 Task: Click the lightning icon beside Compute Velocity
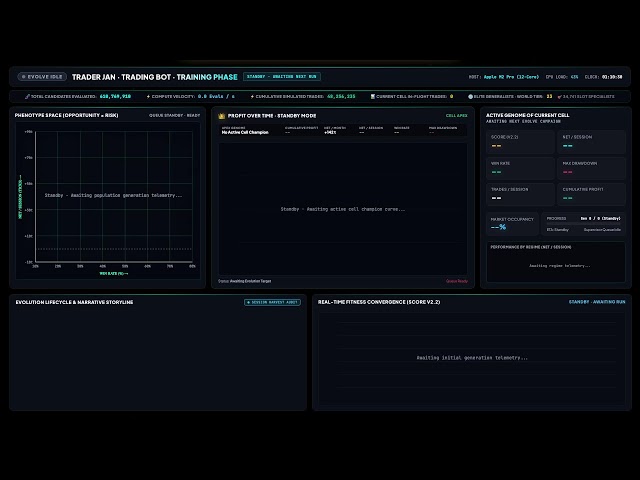[x=148, y=97]
